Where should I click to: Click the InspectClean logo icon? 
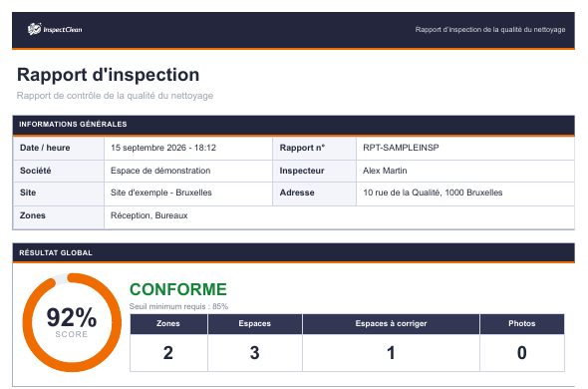point(34,29)
